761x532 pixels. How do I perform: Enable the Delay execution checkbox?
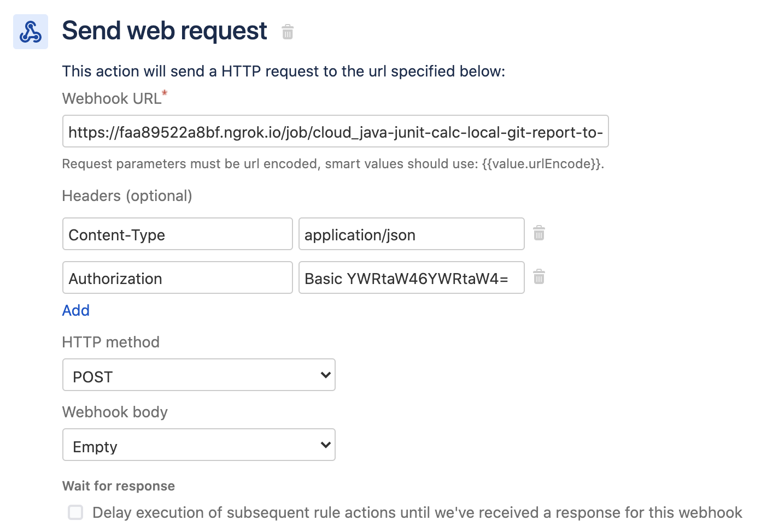(75, 512)
